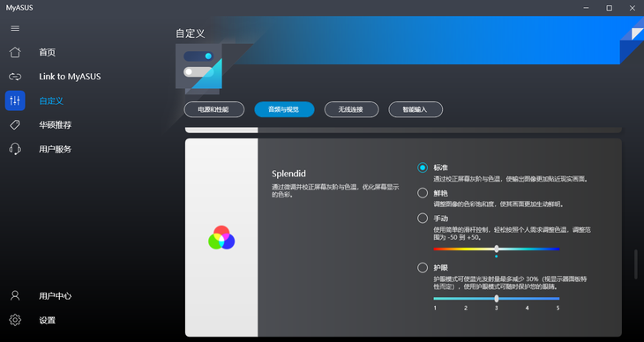This screenshot has height=342, width=644.
Task: Click the Splendid RGB color circles icon
Action: click(221, 238)
